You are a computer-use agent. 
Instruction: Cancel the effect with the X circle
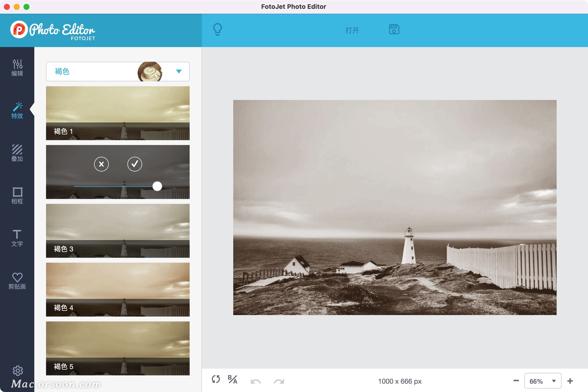(101, 164)
